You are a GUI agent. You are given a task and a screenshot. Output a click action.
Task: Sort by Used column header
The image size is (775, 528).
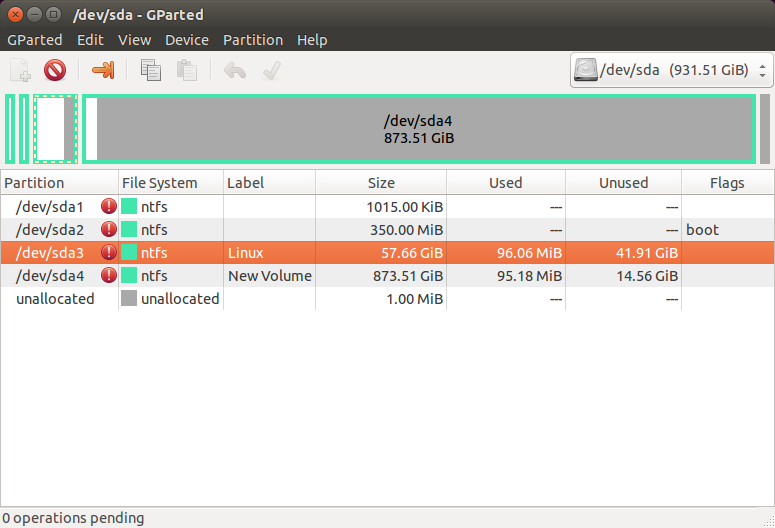(x=506, y=183)
